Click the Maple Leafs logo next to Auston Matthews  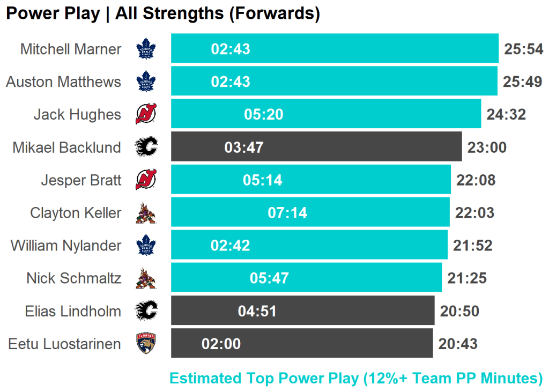(x=146, y=82)
